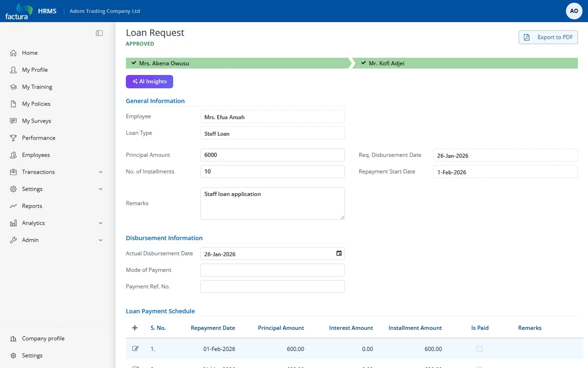Open calendar picker for Actual Disbursement Date

click(x=339, y=253)
